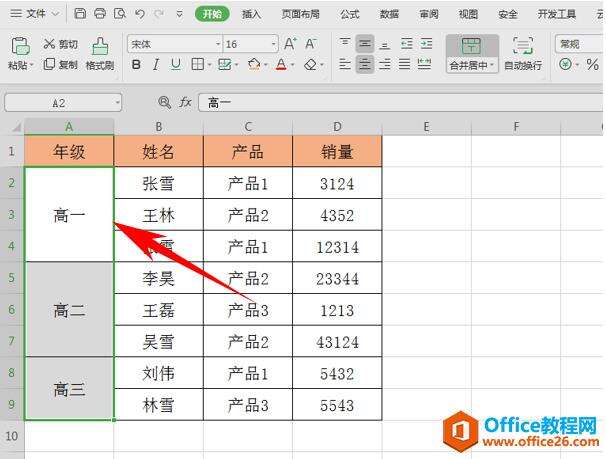
Task: Click the Paste (粘贴) clipboard icon
Action: click(20, 46)
